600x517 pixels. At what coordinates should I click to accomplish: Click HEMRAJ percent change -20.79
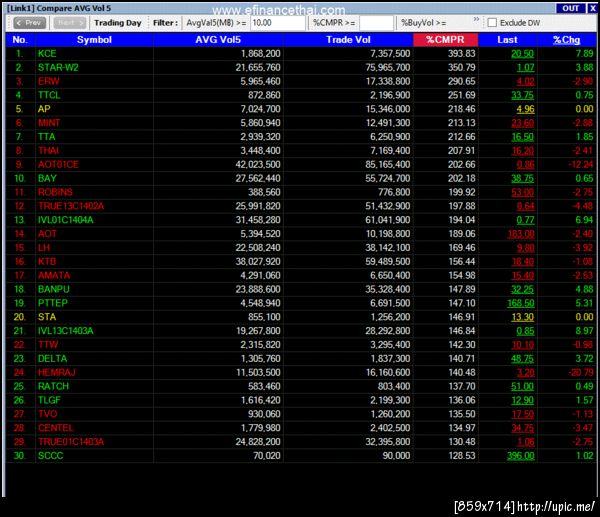581,372
